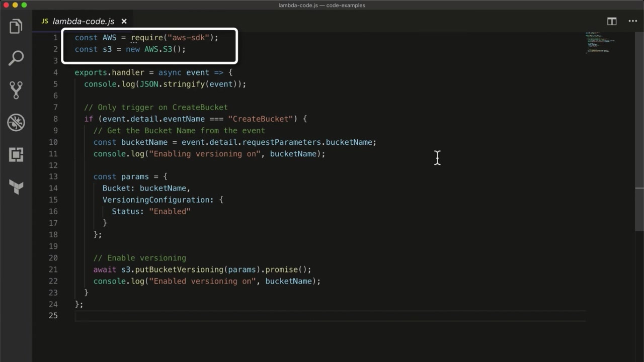
Task: Open the Search view in sidebar
Action: (x=16, y=58)
